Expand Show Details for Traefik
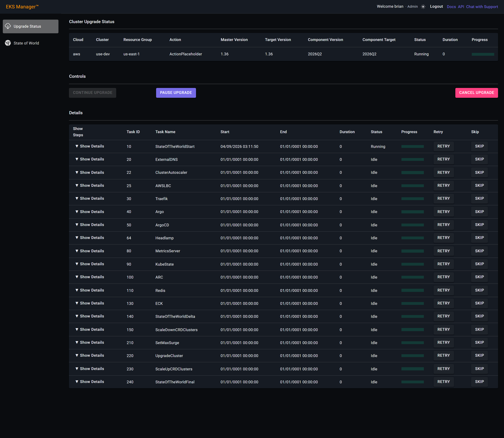 click(x=90, y=199)
